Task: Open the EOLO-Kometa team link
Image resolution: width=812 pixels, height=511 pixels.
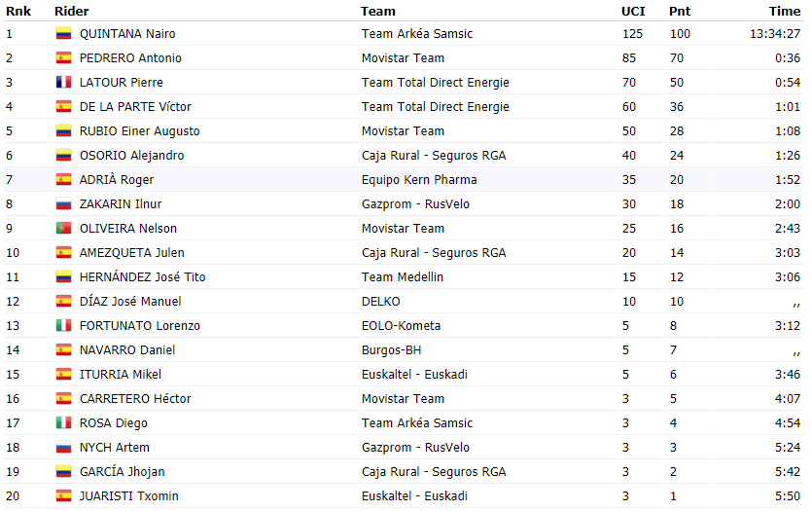Action: click(x=401, y=326)
